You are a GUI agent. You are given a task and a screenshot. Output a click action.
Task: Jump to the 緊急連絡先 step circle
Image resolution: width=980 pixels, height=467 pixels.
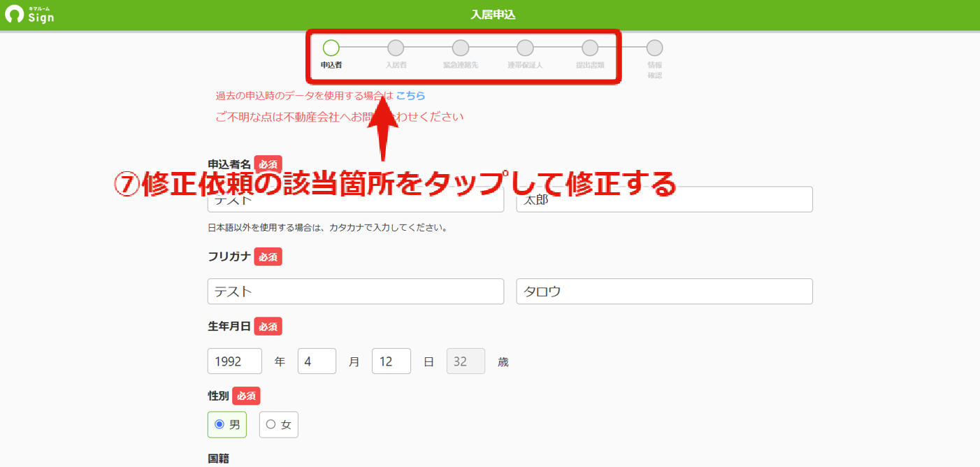click(x=461, y=48)
